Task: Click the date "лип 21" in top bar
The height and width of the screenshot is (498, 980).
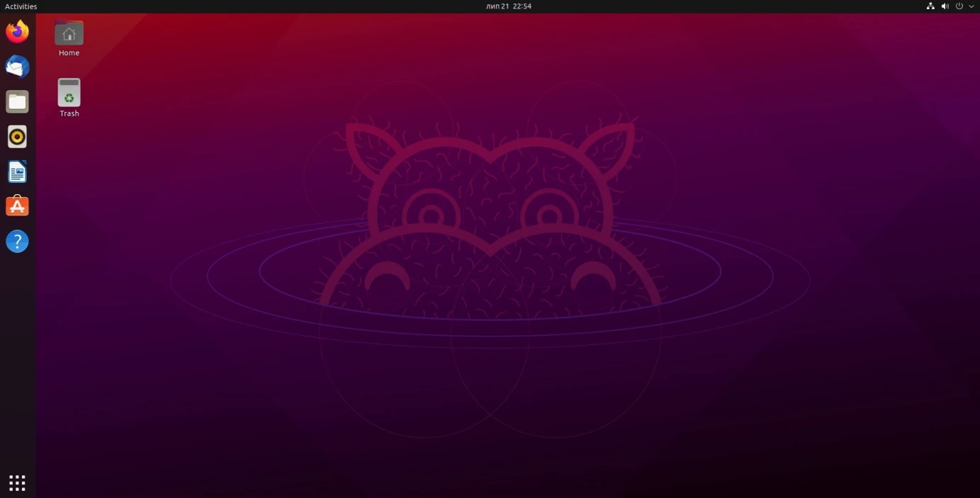Action: coord(497,6)
